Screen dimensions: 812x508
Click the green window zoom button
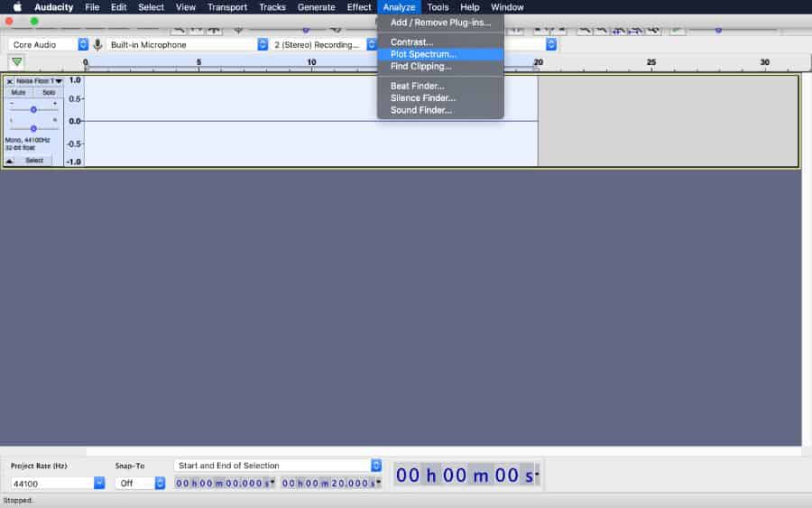point(34,22)
